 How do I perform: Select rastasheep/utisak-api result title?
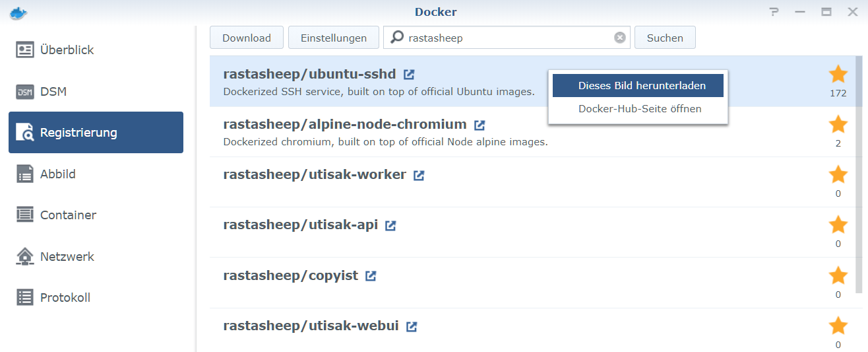tap(301, 225)
